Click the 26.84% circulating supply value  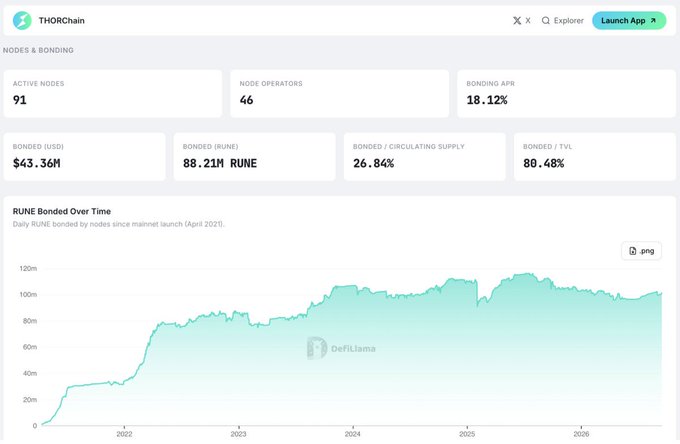373,163
